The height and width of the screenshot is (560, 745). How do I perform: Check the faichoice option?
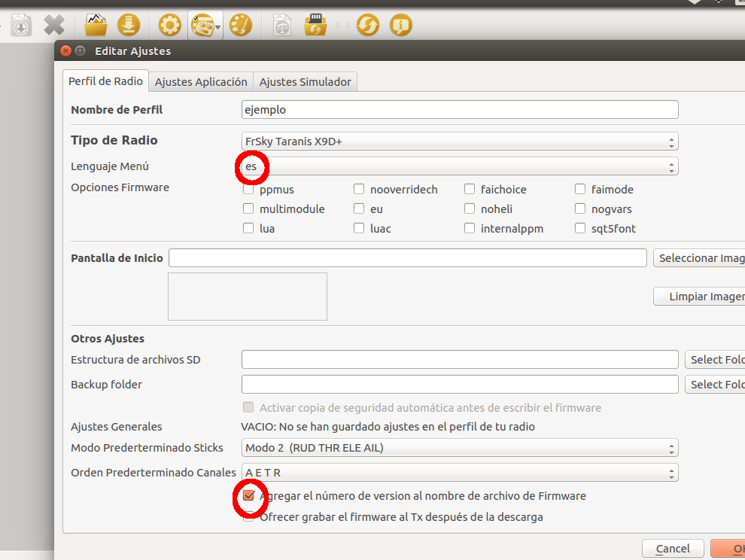tap(470, 189)
